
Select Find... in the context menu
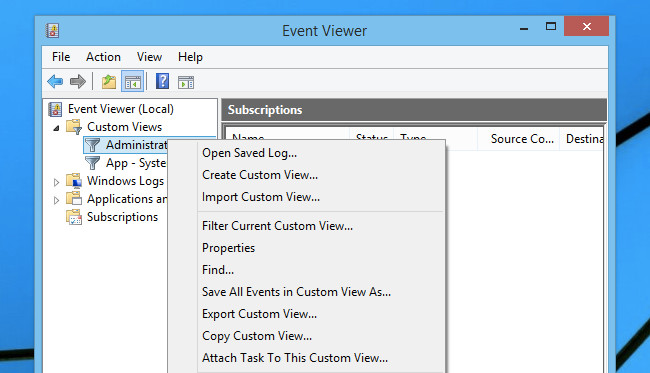tap(307, 270)
